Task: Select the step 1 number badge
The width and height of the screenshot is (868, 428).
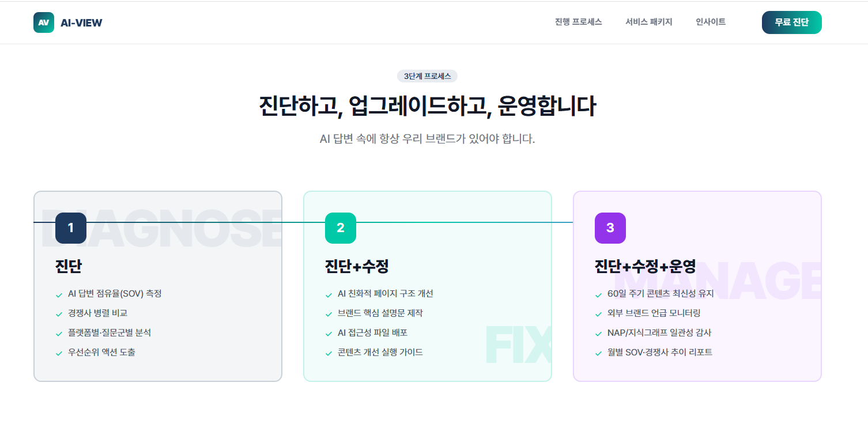Action: [x=71, y=228]
